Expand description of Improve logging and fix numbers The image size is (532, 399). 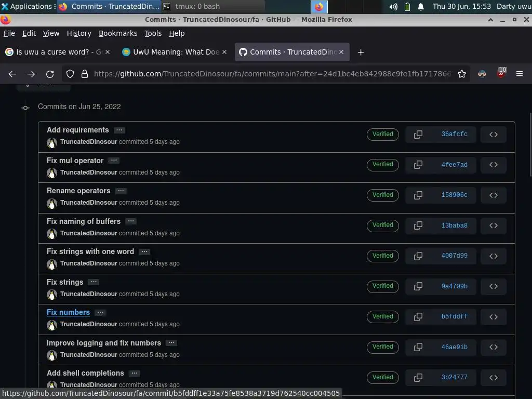pyautogui.click(x=171, y=343)
